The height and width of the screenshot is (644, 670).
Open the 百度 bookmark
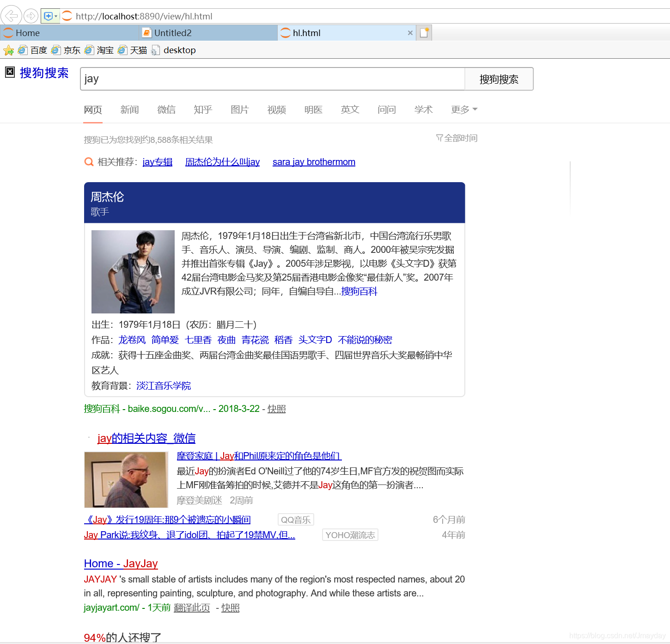click(32, 50)
